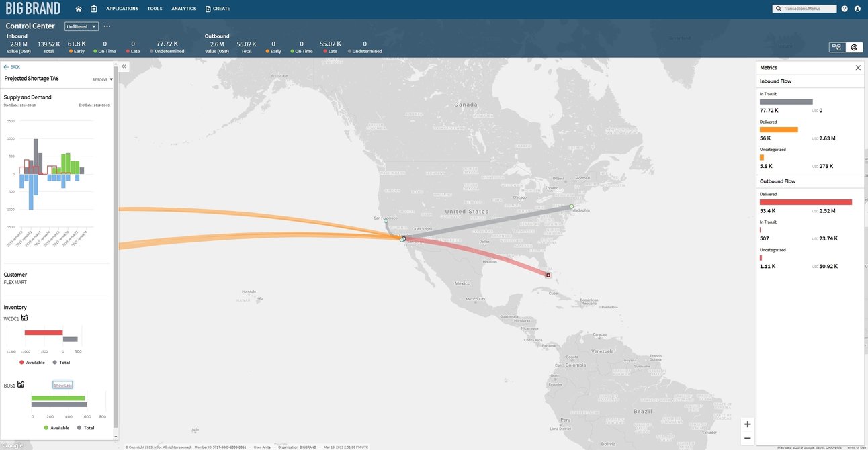The image size is (868, 450).
Task: Zoom in on the map
Action: pos(748,424)
